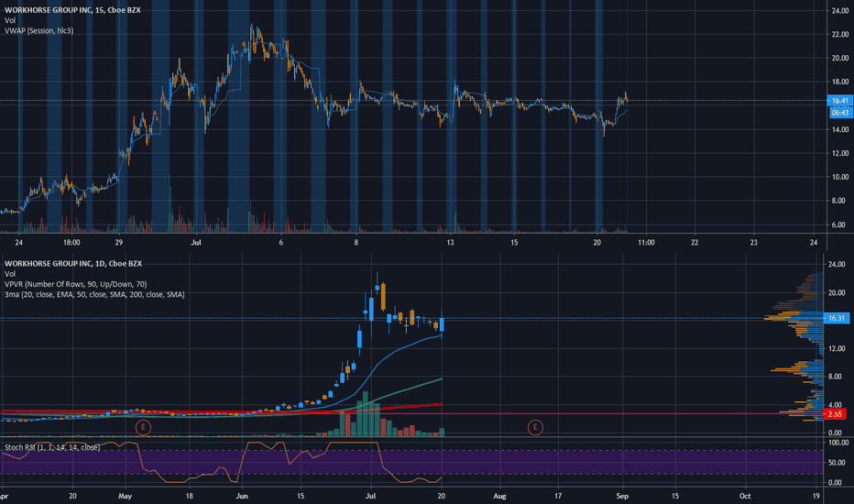Click the 100.00 label on Stoch RSI axis
Image resolution: width=854 pixels, height=504 pixels.
[x=838, y=443]
